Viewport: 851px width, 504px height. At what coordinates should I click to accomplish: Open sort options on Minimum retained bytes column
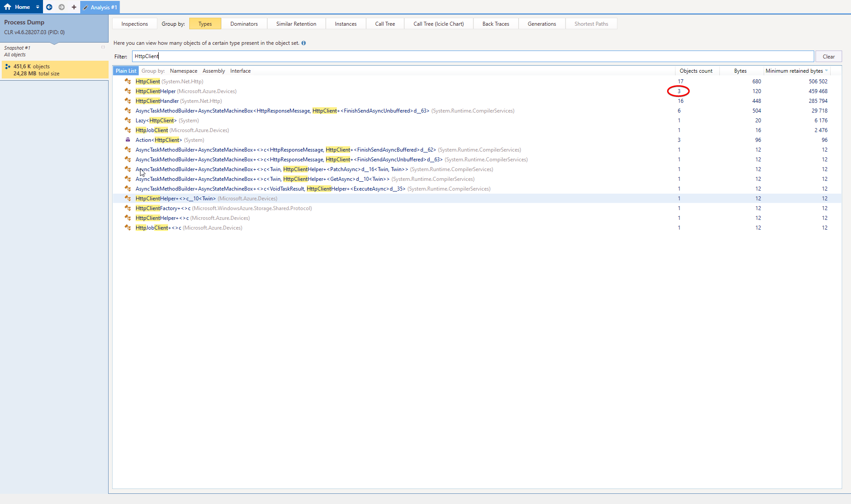[827, 70]
